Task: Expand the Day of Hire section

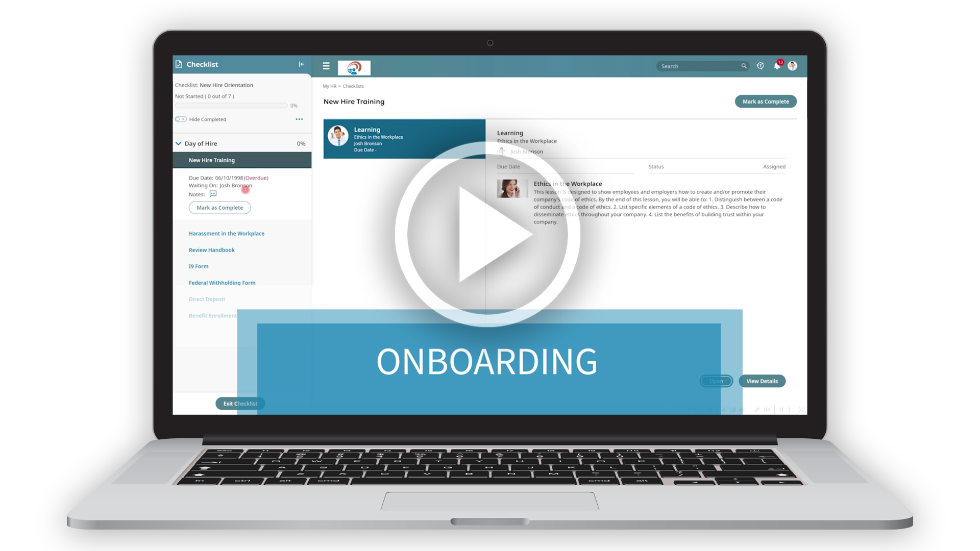Action: [179, 143]
